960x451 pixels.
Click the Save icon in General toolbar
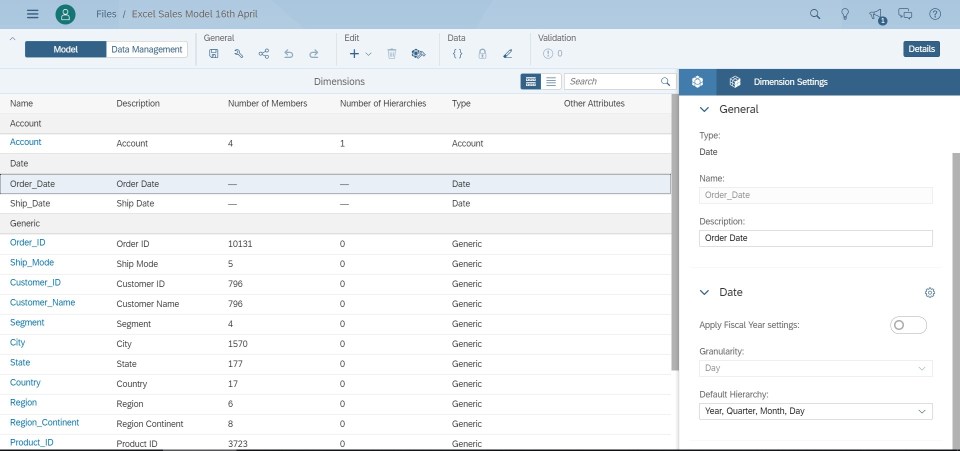[213, 54]
